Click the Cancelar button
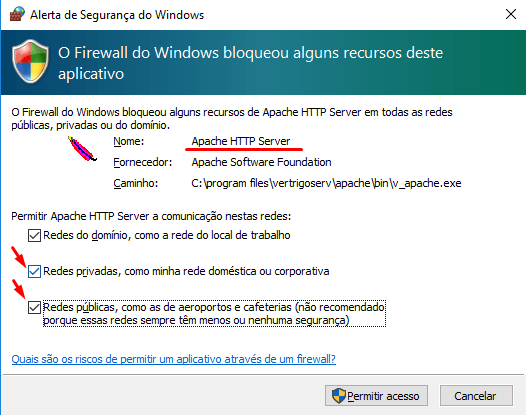Image resolution: width=526 pixels, height=415 pixels. pos(476,396)
